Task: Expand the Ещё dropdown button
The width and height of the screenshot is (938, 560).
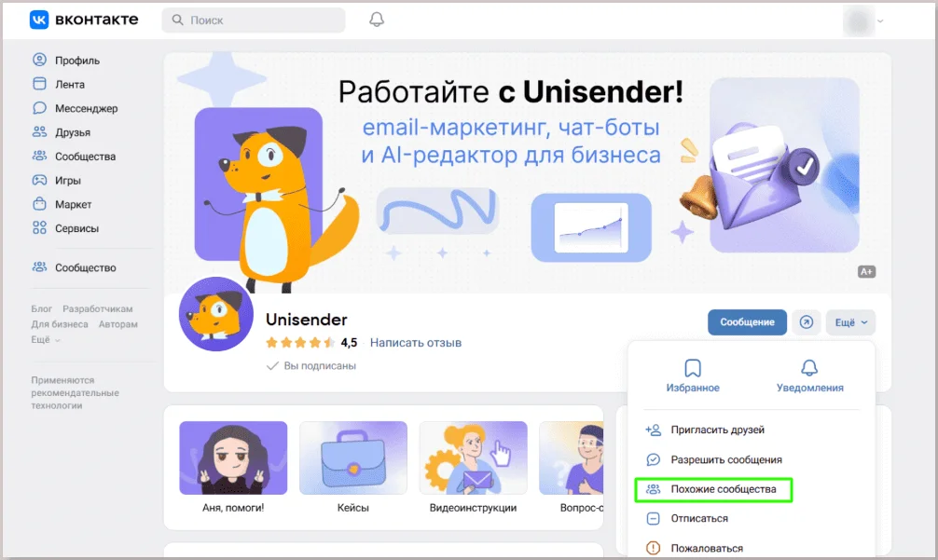Action: (x=850, y=322)
